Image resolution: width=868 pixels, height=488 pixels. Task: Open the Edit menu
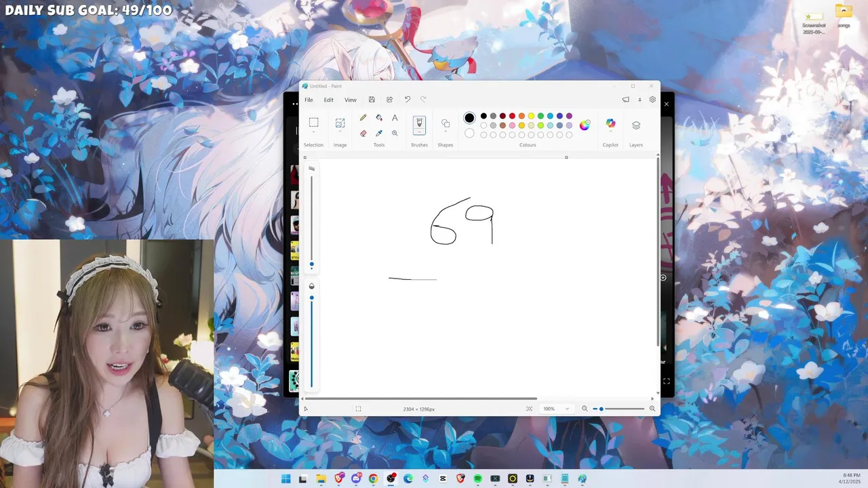328,100
